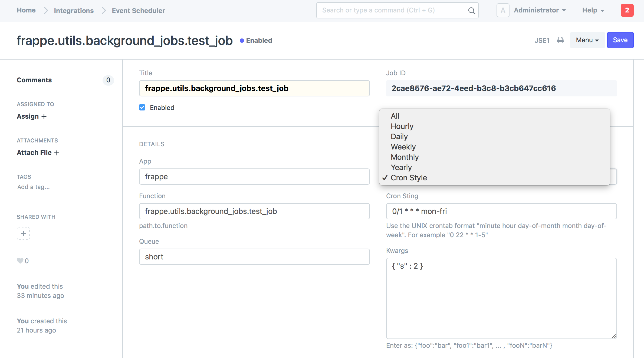
Task: Select Weekly from the frequency list
Action: coord(403,147)
